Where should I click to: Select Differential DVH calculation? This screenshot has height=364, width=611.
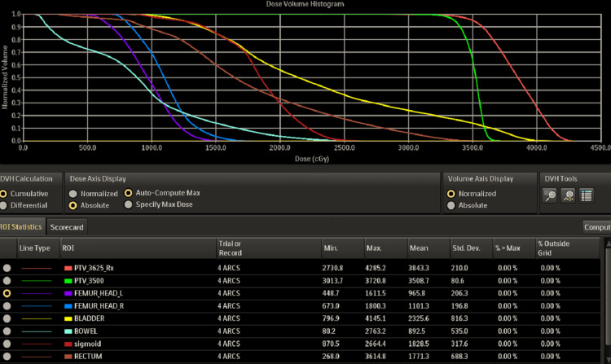(x=3, y=205)
